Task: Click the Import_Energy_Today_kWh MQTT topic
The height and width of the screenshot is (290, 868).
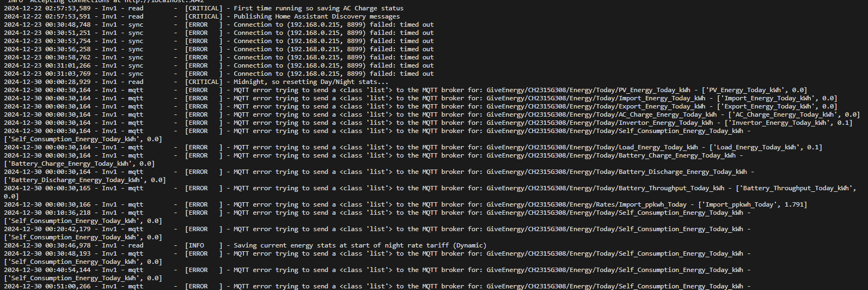Action: point(596,98)
